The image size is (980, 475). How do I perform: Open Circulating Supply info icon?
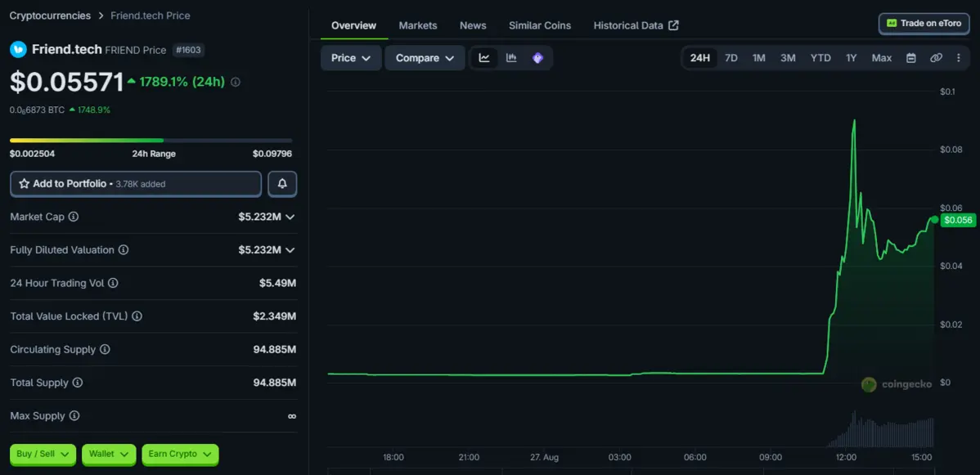[x=105, y=349]
